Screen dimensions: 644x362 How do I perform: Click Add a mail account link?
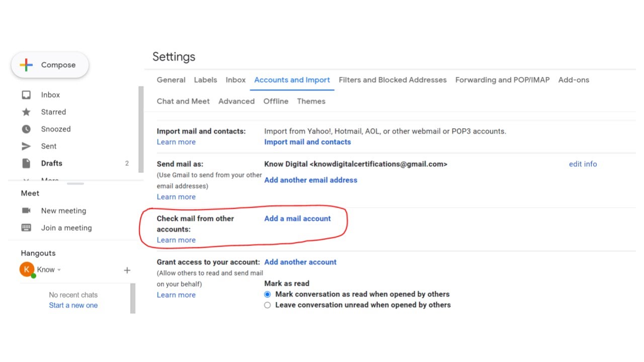click(297, 219)
